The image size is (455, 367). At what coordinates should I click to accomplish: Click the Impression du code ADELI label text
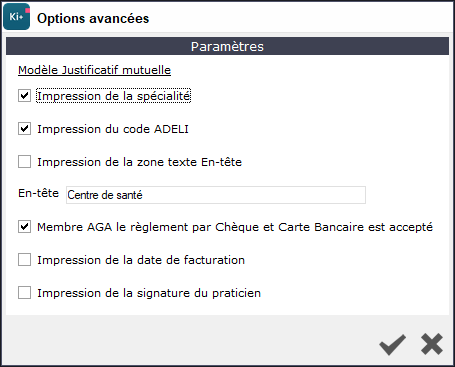tap(113, 129)
